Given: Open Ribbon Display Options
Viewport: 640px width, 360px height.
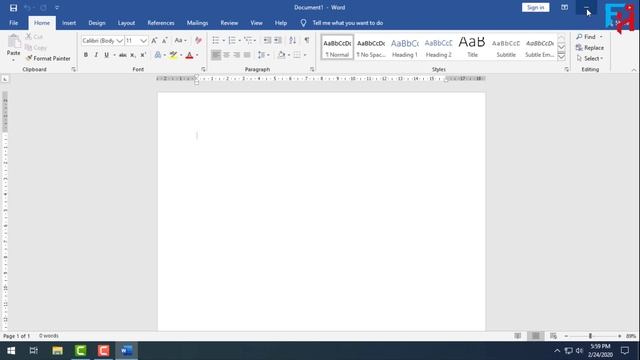Looking at the screenshot, I should point(564,7).
